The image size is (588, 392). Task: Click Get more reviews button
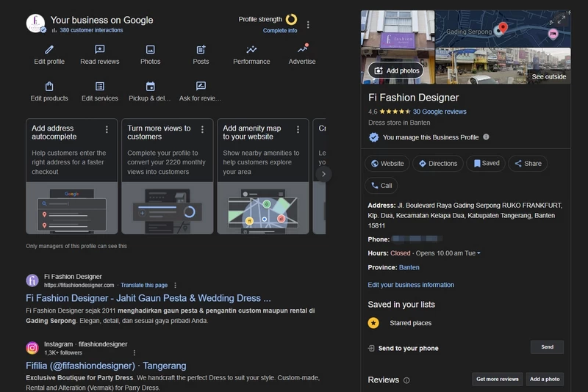pos(498,380)
